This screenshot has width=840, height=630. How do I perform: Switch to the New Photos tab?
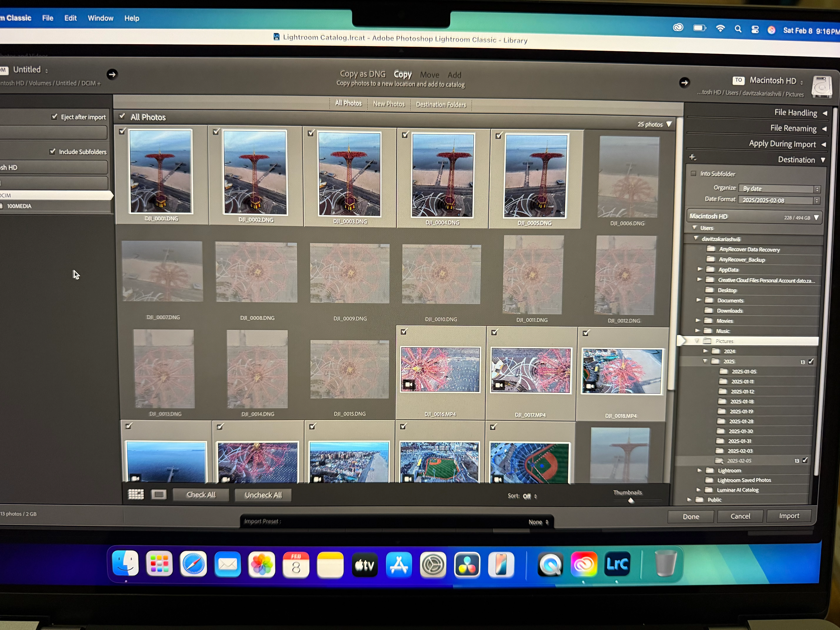click(x=389, y=104)
